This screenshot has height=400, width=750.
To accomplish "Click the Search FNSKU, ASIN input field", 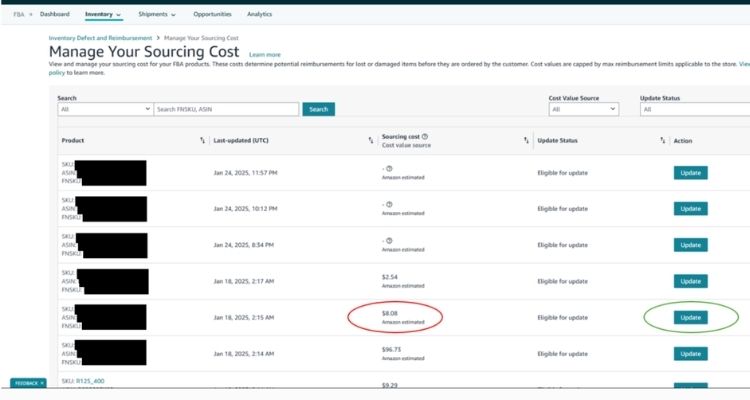I will click(x=226, y=109).
